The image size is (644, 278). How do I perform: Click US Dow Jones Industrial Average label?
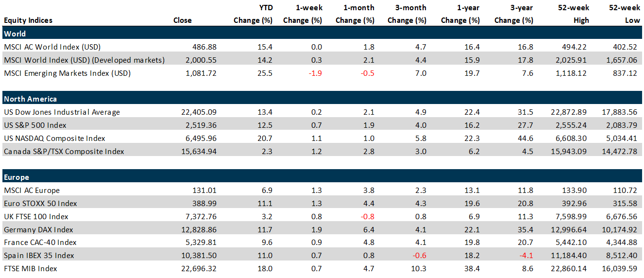click(62, 112)
